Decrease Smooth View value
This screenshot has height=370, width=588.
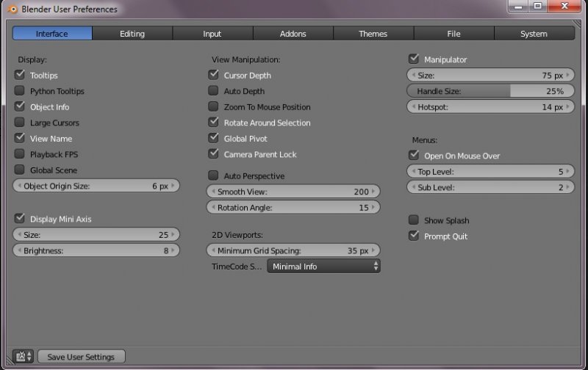tap(213, 192)
